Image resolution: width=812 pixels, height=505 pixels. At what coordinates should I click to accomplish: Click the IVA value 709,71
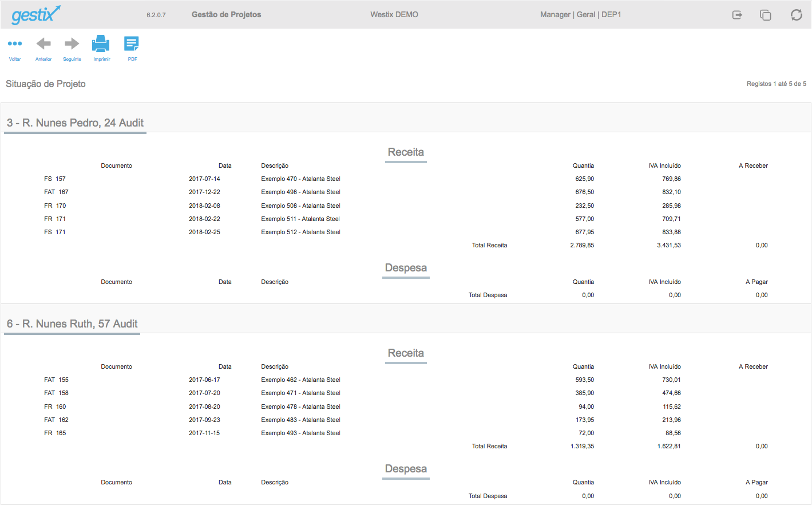click(671, 219)
